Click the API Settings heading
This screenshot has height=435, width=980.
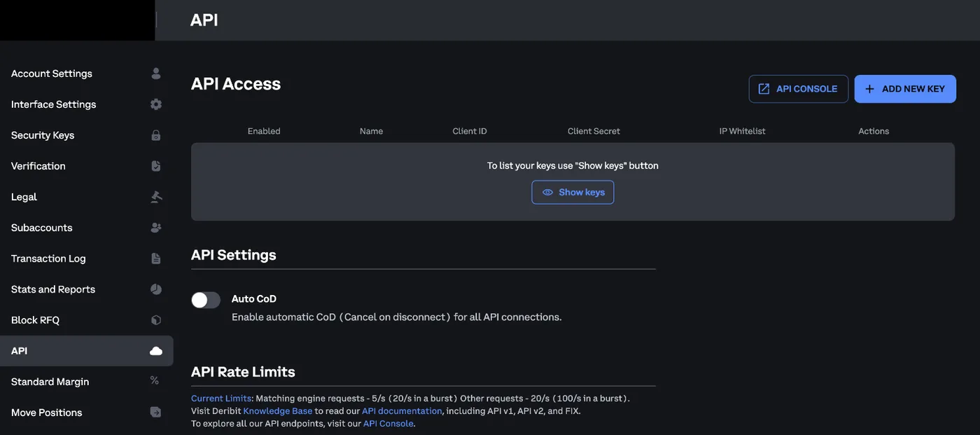[234, 255]
